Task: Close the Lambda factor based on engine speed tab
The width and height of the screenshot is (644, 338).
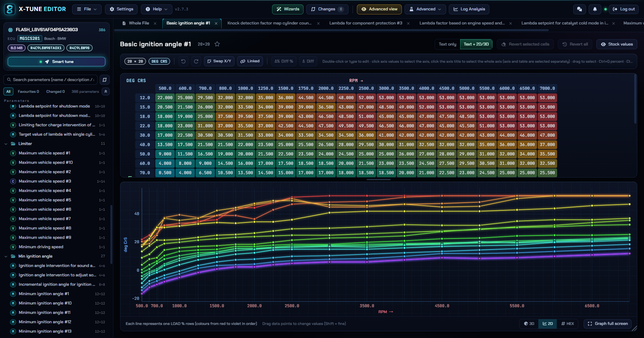Action: pos(511,23)
